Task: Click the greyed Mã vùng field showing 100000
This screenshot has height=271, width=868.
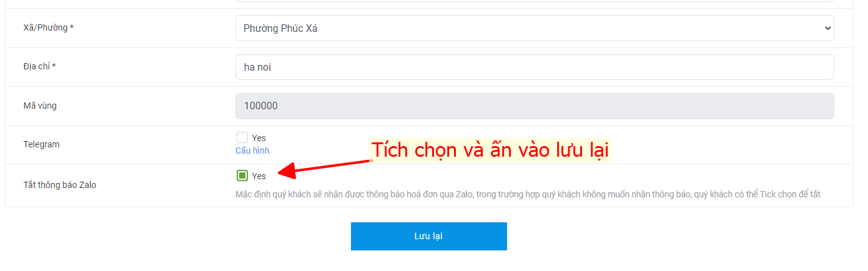Action: 535,106
